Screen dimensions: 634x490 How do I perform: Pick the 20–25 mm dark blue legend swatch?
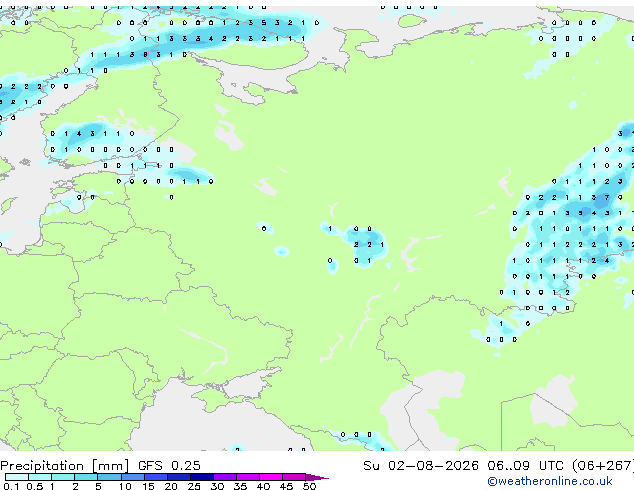pos(178,477)
